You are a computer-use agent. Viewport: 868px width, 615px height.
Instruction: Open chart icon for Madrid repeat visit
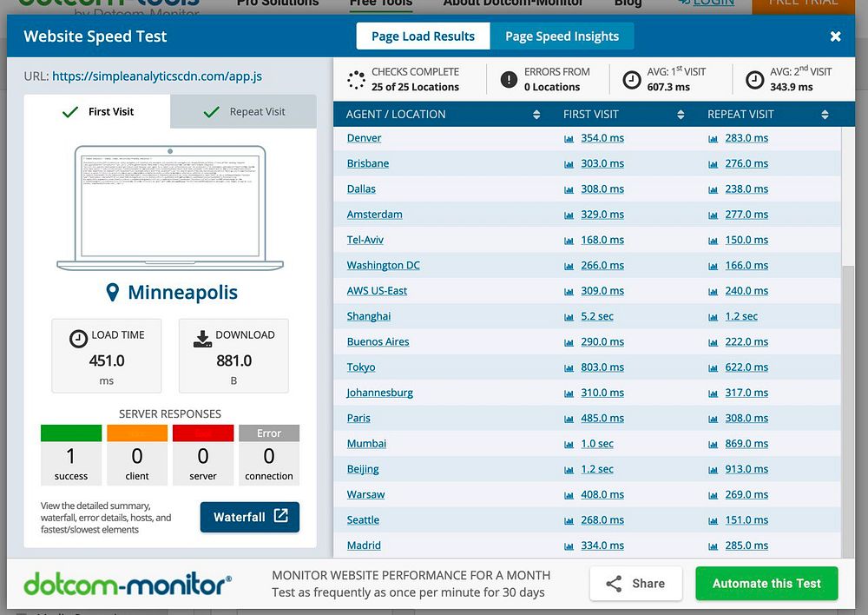[x=713, y=547]
